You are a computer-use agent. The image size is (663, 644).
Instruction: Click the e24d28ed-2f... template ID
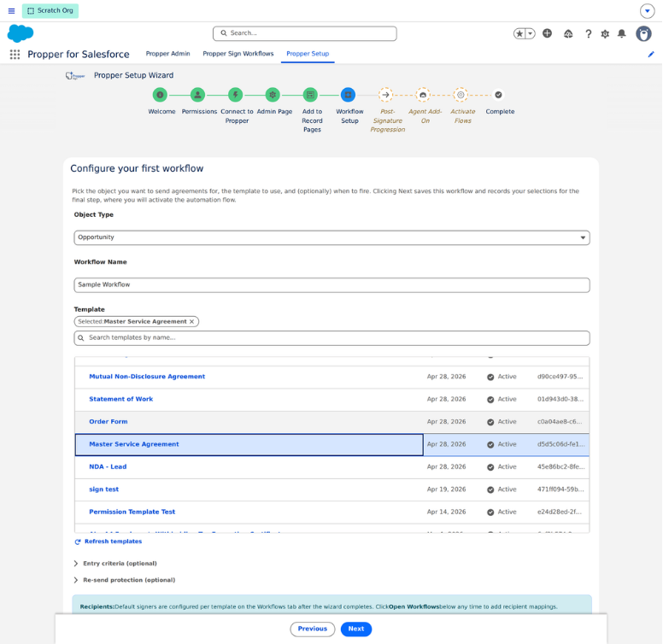coord(560,512)
